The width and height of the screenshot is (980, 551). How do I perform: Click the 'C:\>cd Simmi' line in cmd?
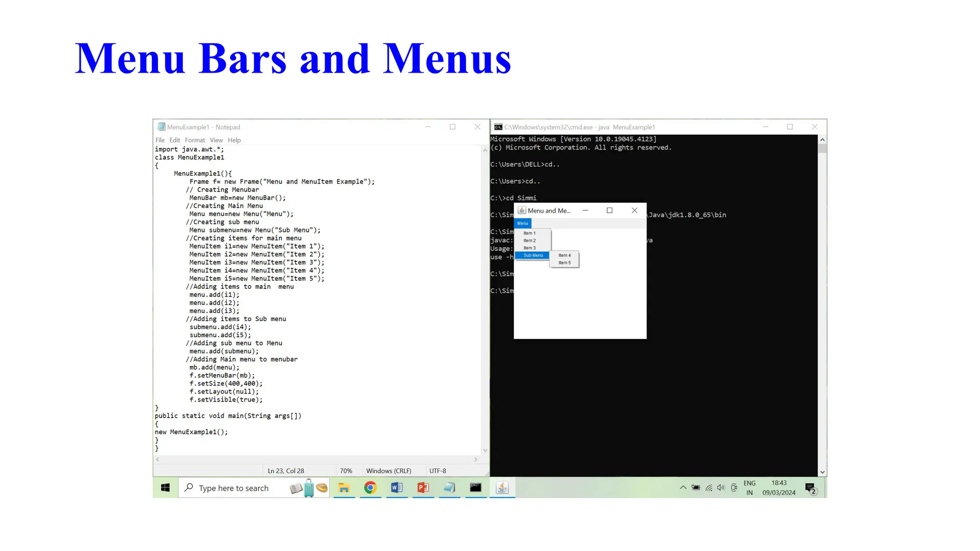(x=513, y=198)
